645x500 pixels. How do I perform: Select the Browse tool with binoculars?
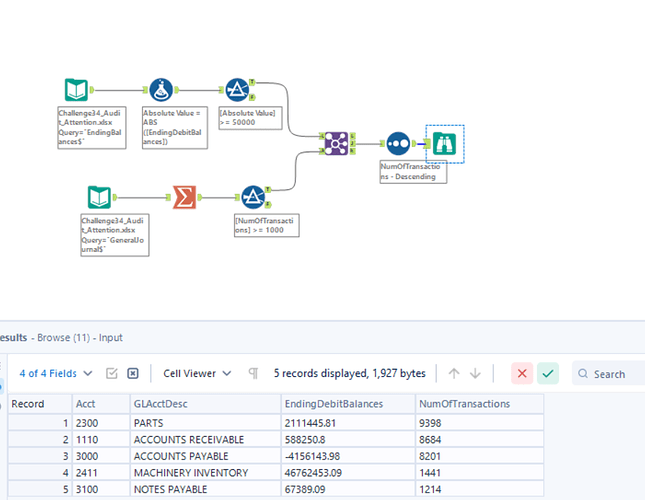pos(445,144)
